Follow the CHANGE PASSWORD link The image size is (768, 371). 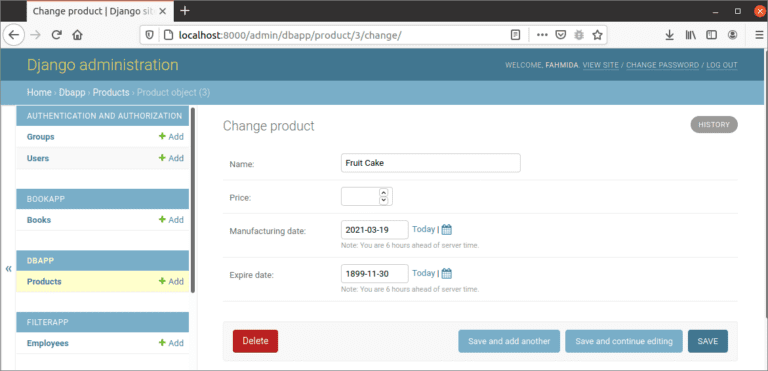[x=662, y=65]
